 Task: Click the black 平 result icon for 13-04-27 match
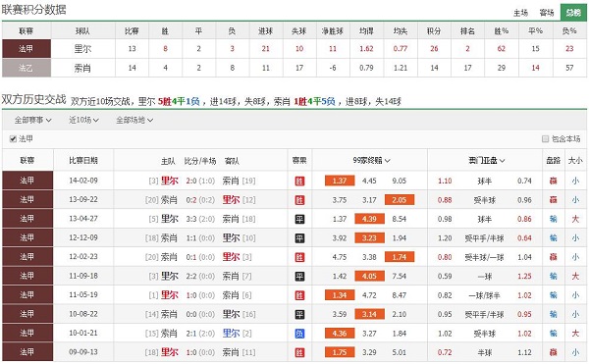pyautogui.click(x=299, y=219)
